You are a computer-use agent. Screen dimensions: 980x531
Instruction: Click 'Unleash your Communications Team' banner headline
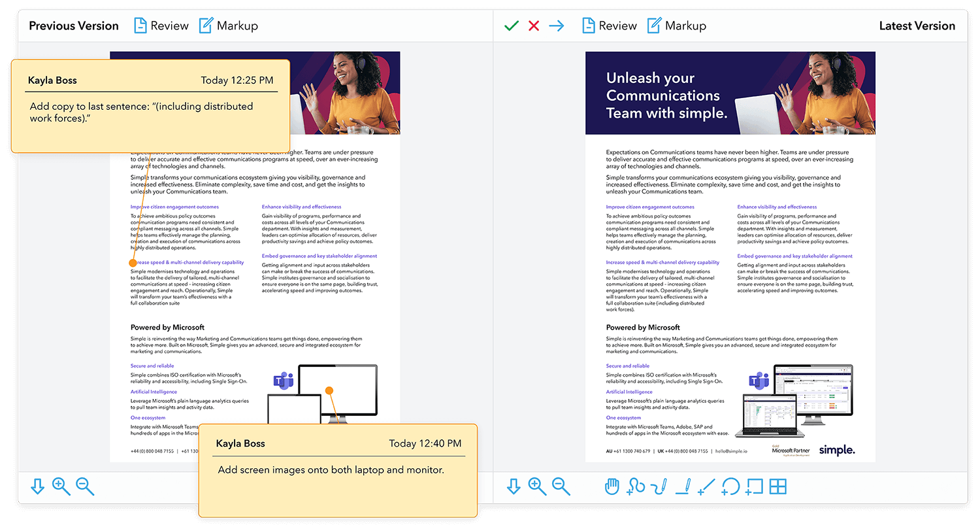tap(666, 95)
